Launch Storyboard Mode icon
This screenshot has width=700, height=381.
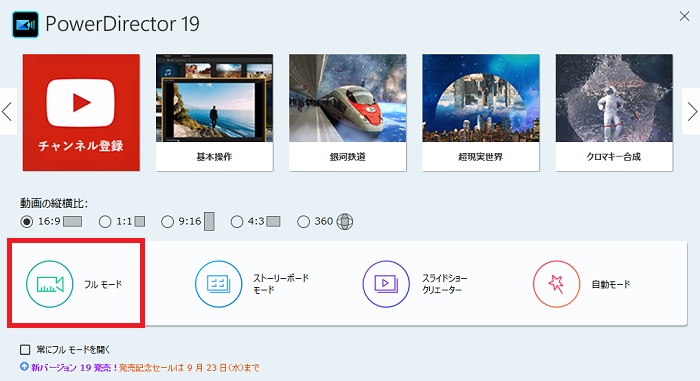(219, 284)
